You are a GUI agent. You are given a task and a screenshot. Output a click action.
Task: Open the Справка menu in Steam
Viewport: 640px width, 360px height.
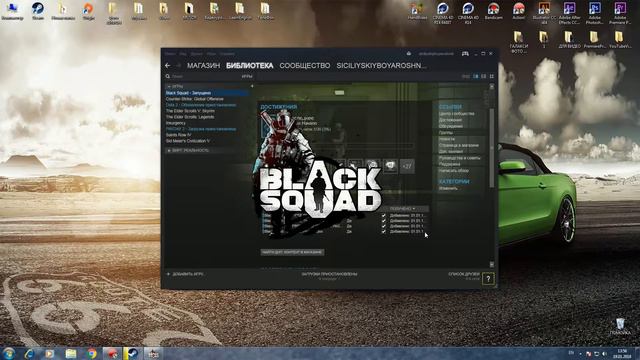[x=227, y=53]
